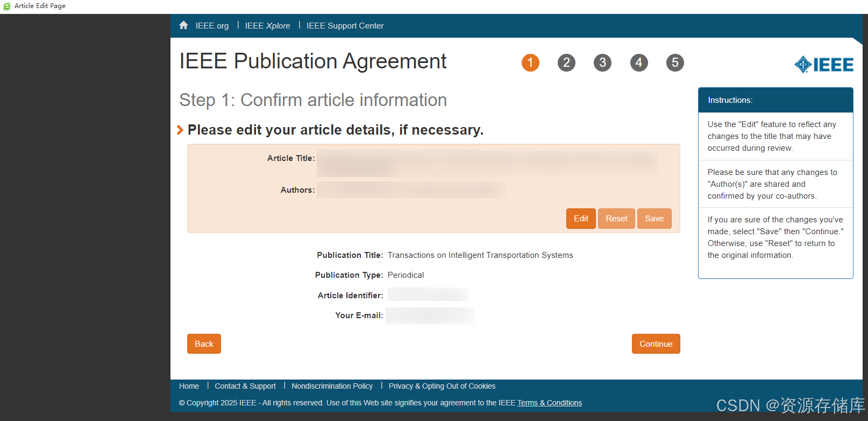
Task: Click the blurred Article Identifier value
Action: (x=428, y=294)
